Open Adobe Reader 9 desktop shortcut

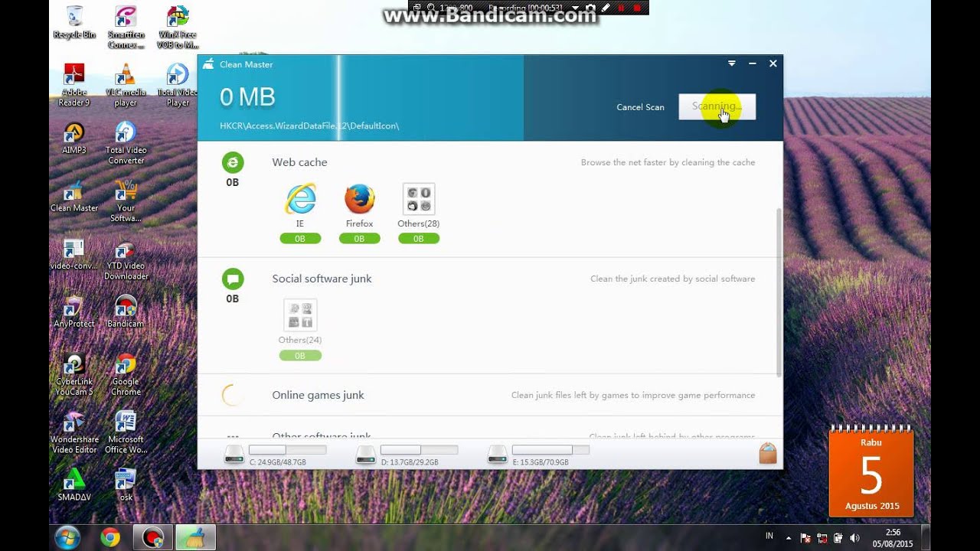[74, 84]
